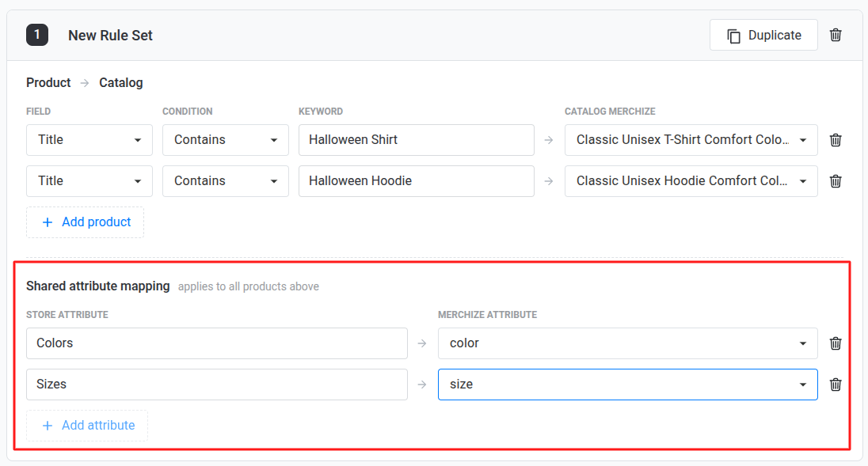Click the KEYWORD column header
This screenshot has height=466, width=868.
(321, 111)
